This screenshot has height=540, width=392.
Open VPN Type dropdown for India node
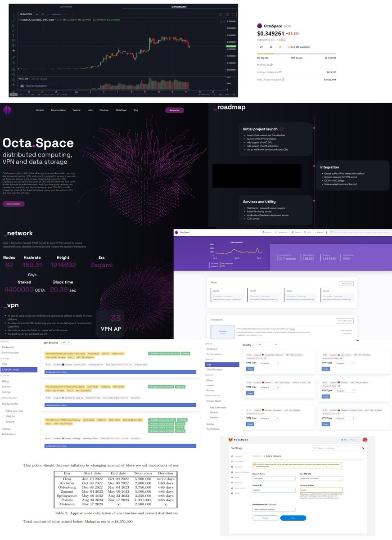coord(346,363)
